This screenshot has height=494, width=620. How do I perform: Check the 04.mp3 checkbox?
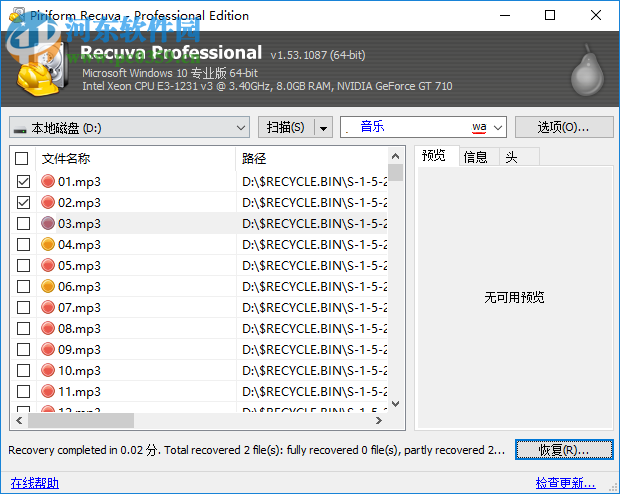pyautogui.click(x=23, y=244)
